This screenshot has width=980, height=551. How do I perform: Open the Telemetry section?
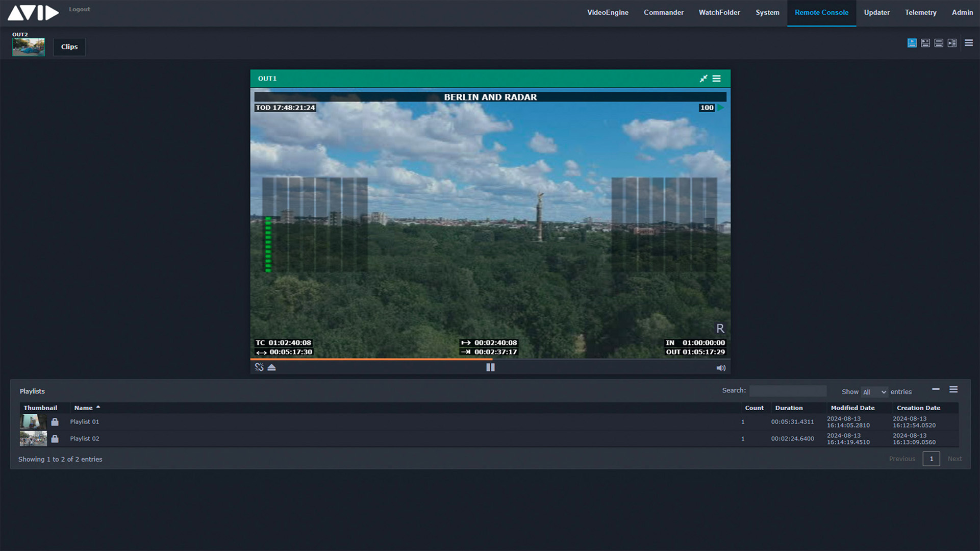(x=920, y=12)
